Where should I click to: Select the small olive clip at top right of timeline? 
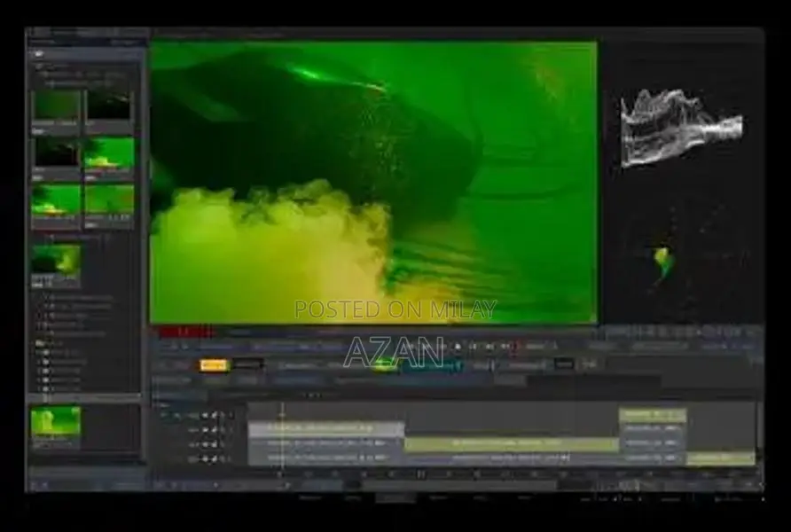pyautogui.click(x=652, y=414)
